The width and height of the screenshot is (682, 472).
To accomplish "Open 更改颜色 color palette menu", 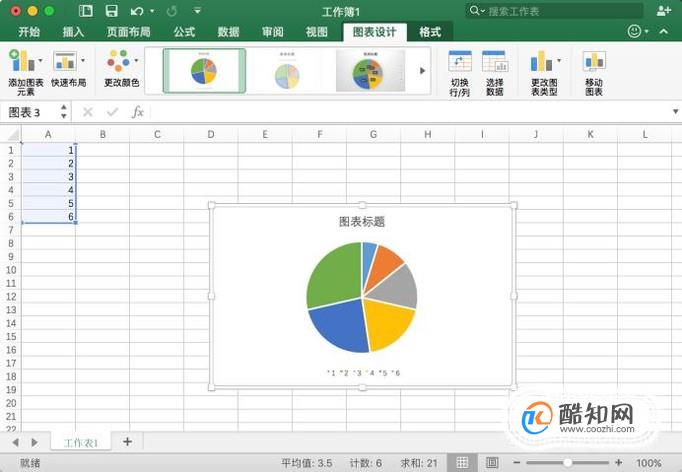I will point(122,69).
